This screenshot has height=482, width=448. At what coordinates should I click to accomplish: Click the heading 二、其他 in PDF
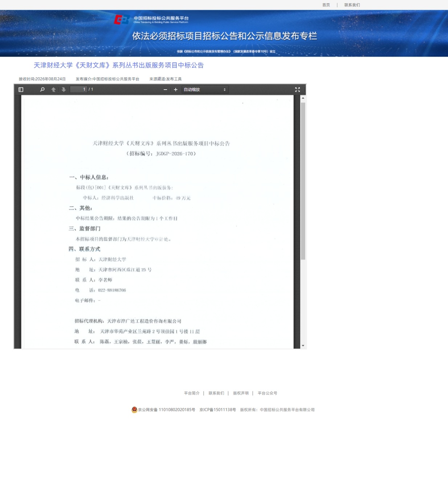click(x=81, y=208)
